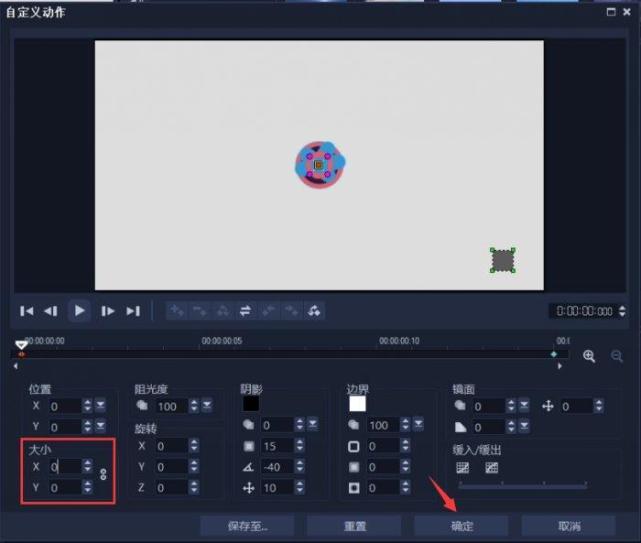This screenshot has width=641, height=543.
Task: Click the shadow direction angle icon
Action: pos(249,467)
